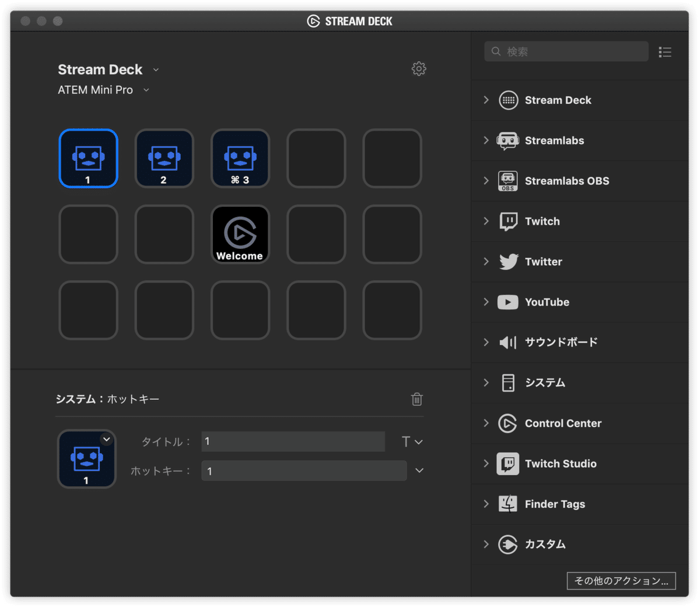
Task: Click the Control Center label
Action: [x=563, y=423]
